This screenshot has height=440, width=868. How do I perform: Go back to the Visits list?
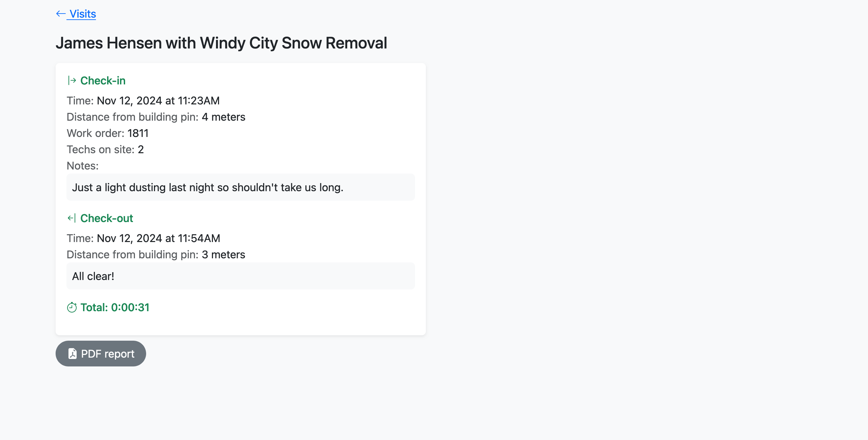[x=82, y=14]
